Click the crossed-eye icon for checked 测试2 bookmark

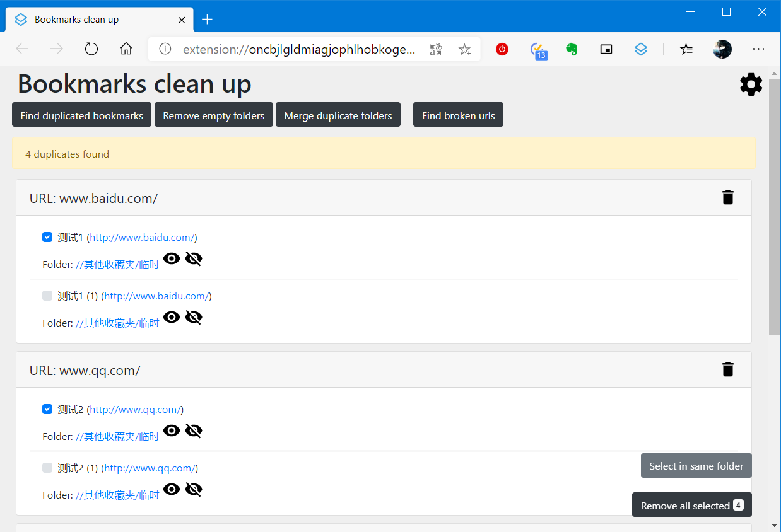(194, 431)
